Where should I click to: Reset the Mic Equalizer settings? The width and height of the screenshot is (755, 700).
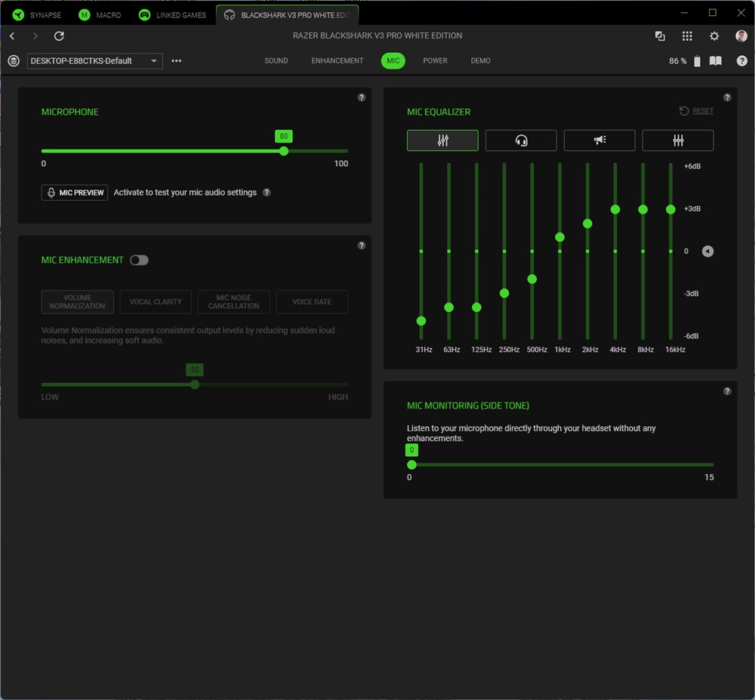pyautogui.click(x=696, y=111)
